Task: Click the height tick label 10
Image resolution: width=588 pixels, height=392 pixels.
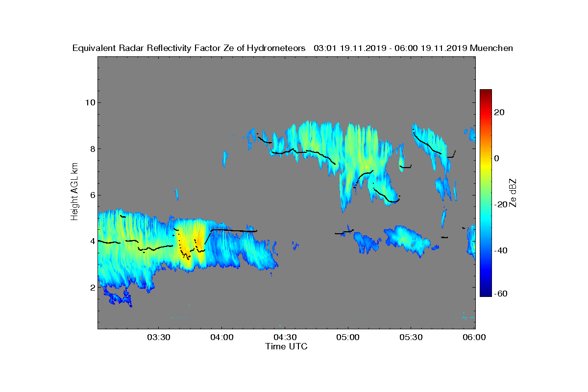Action: tap(90, 102)
